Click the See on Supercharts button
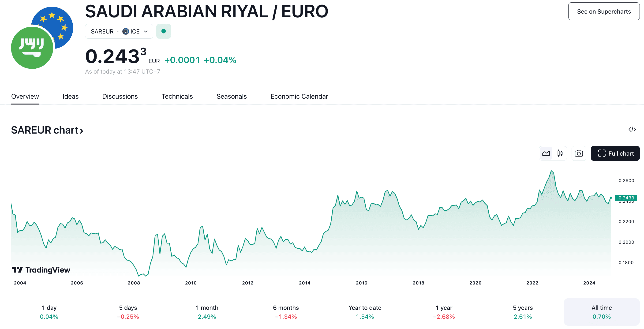 click(604, 11)
